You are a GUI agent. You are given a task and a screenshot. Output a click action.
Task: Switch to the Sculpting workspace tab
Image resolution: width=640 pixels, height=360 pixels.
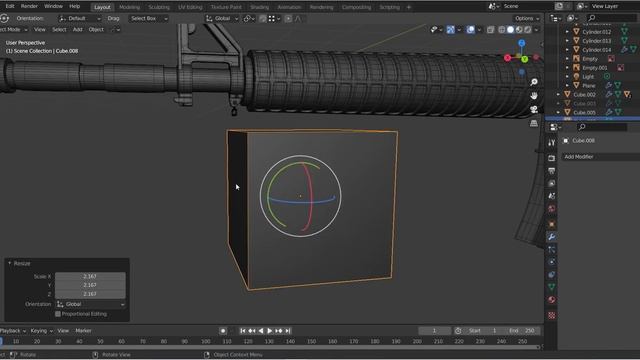(x=159, y=7)
